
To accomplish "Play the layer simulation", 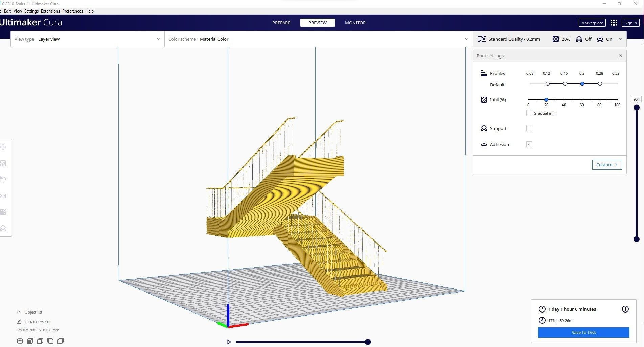I will pos(229,342).
